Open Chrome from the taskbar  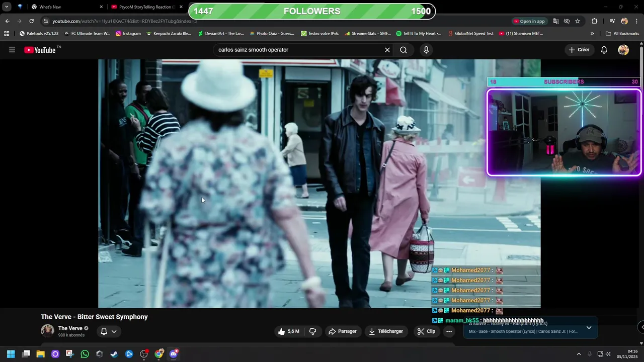[x=159, y=354]
